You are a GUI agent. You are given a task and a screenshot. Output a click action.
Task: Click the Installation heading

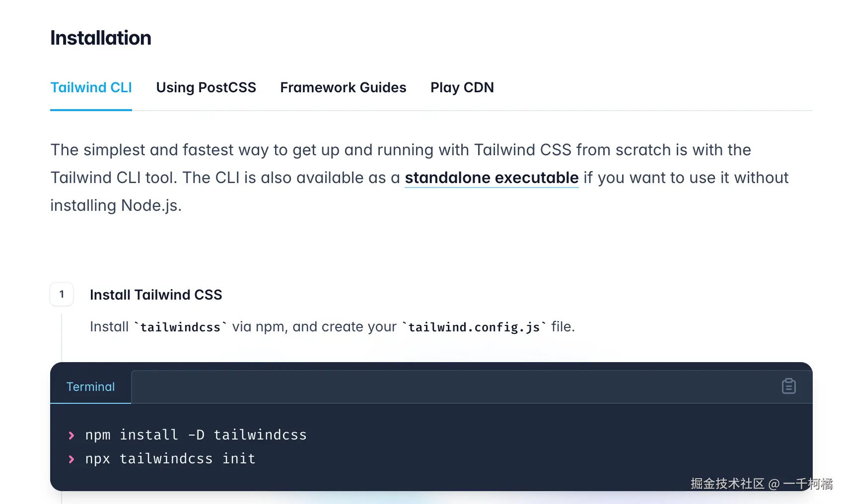point(101,38)
